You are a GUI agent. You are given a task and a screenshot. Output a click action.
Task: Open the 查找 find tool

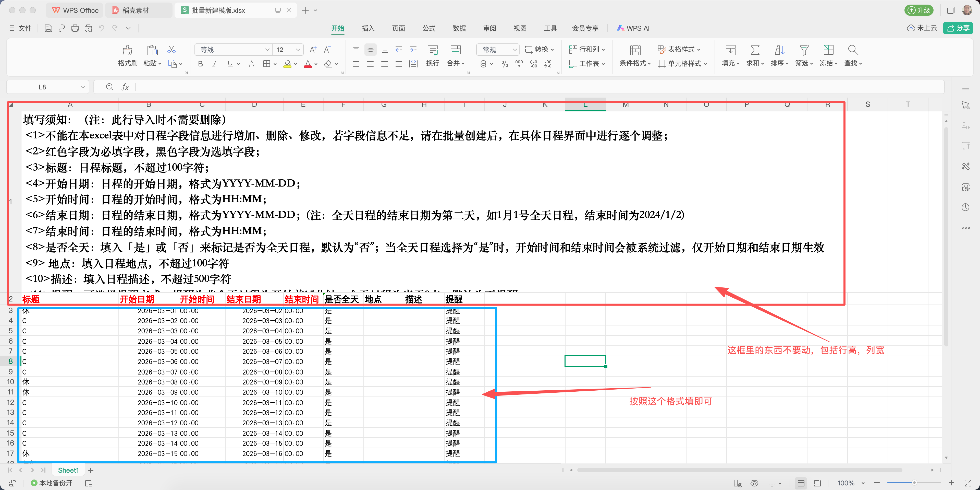pos(853,56)
